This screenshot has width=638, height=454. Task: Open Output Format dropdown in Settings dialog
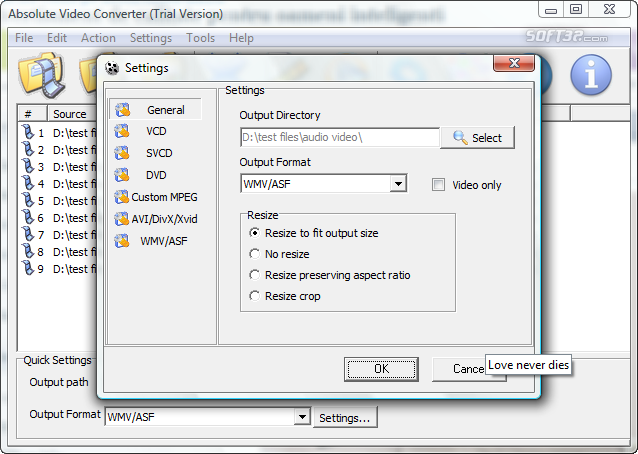click(x=398, y=184)
